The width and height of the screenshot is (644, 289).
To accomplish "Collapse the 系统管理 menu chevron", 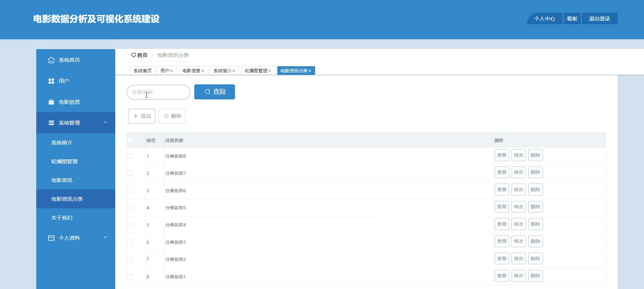I will [105, 122].
